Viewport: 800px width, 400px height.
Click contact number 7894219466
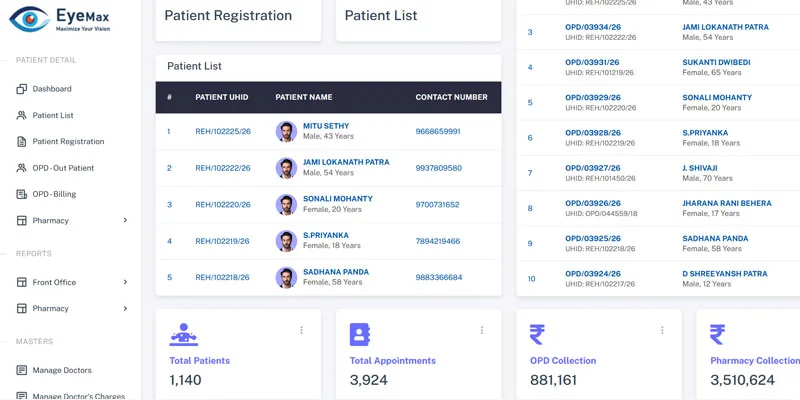tap(438, 241)
